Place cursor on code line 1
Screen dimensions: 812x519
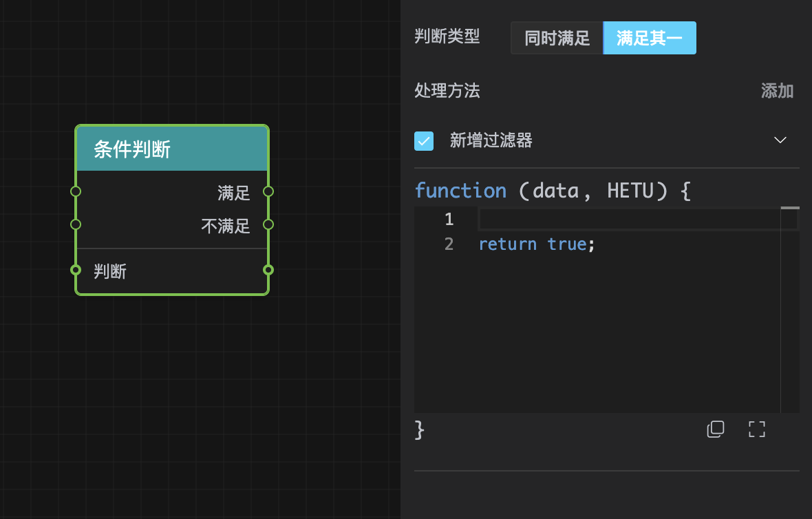(x=629, y=219)
